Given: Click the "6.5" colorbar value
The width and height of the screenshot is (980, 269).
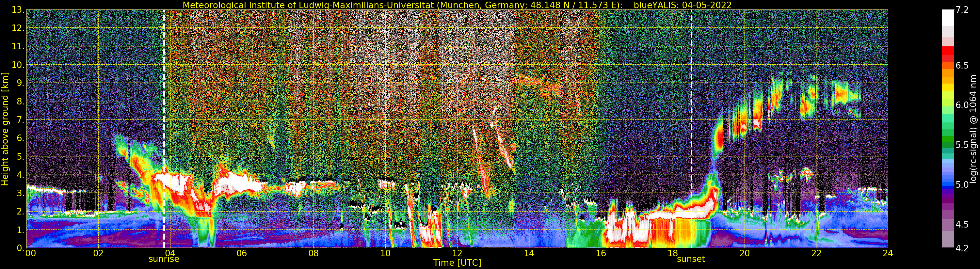Looking at the screenshot, I should click(962, 65).
